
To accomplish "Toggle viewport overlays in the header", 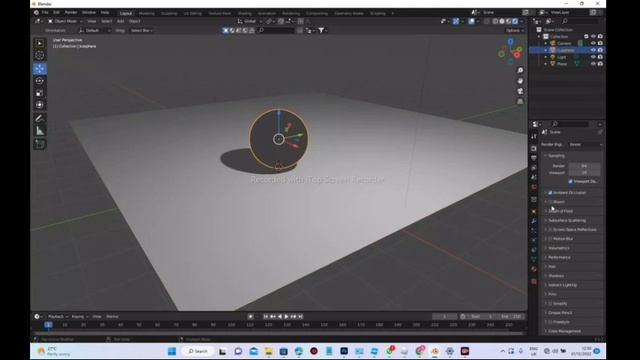I will tap(471, 21).
